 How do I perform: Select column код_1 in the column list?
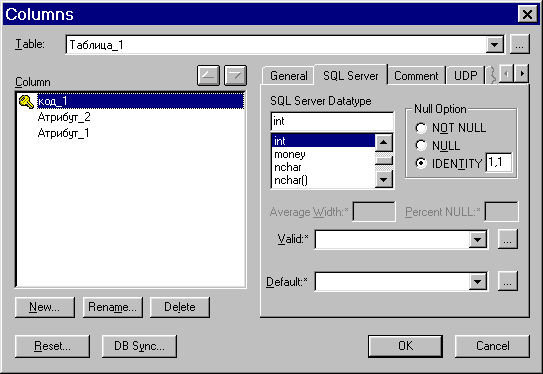click(x=141, y=101)
